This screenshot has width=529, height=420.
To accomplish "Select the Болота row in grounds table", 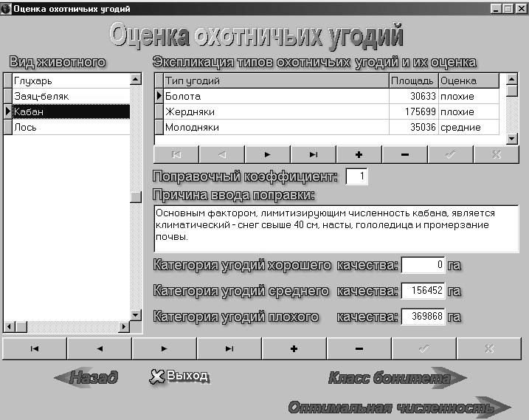I will tap(327, 96).
